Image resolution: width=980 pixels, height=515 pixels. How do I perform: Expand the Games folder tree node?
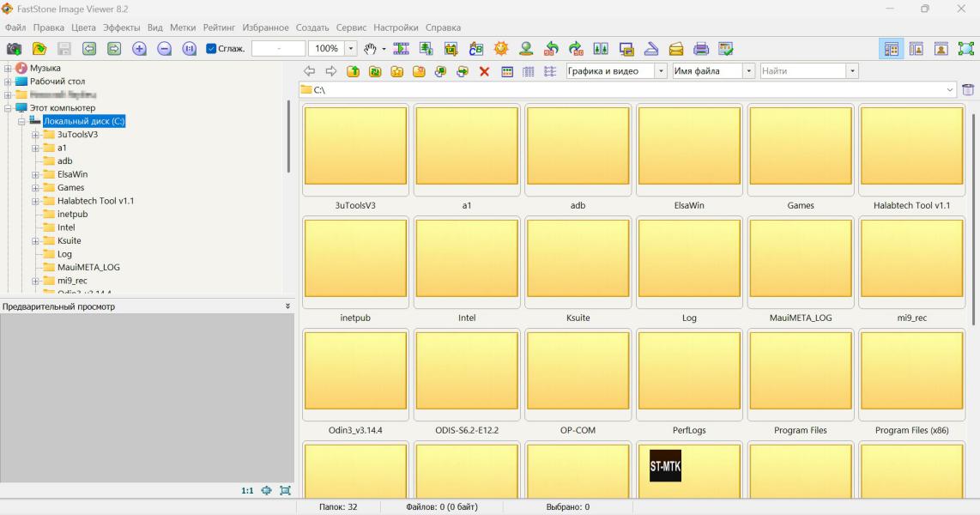[x=36, y=188]
